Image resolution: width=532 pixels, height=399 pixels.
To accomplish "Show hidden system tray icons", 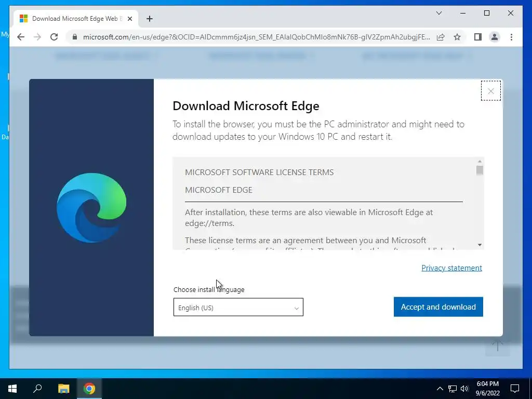I will click(x=440, y=389).
